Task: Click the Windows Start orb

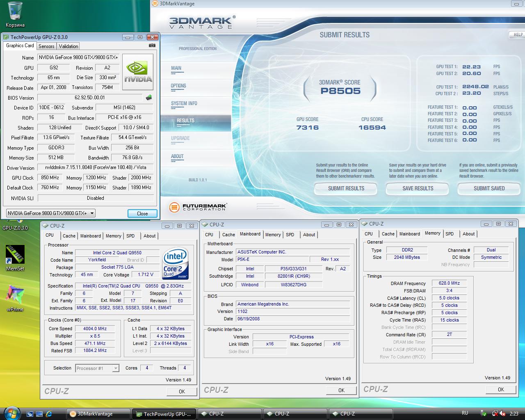Action: [x=11, y=413]
